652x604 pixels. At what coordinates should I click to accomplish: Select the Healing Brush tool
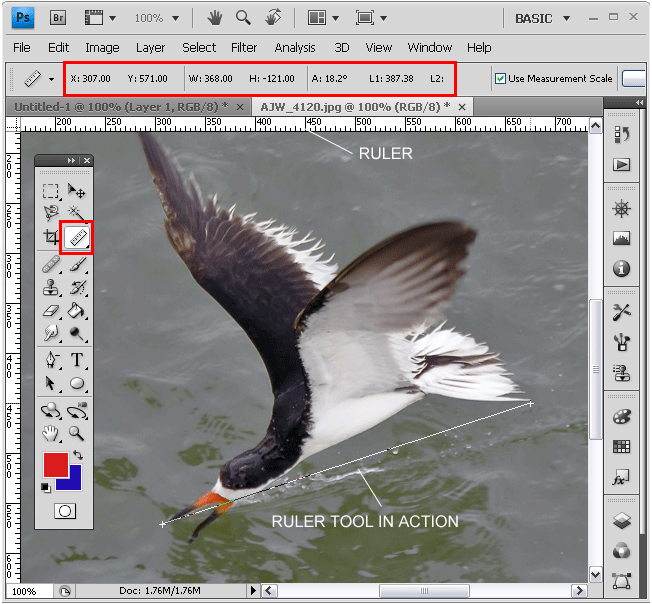[51, 264]
